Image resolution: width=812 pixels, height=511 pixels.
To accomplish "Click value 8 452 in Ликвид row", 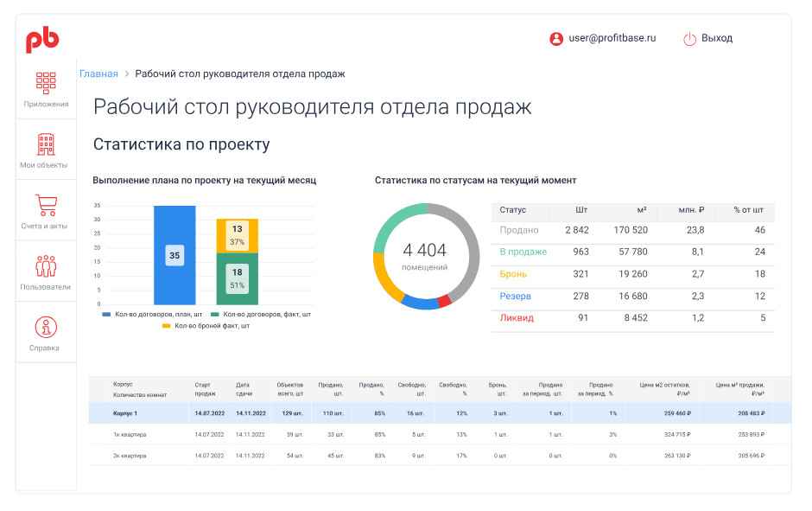I will tap(636, 317).
